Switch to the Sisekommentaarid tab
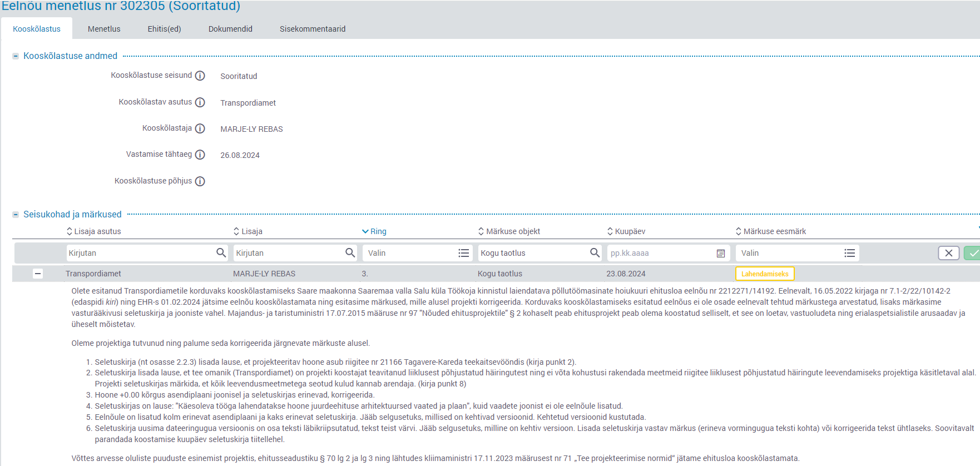Viewport: 980px width, 466px height. coord(313,29)
